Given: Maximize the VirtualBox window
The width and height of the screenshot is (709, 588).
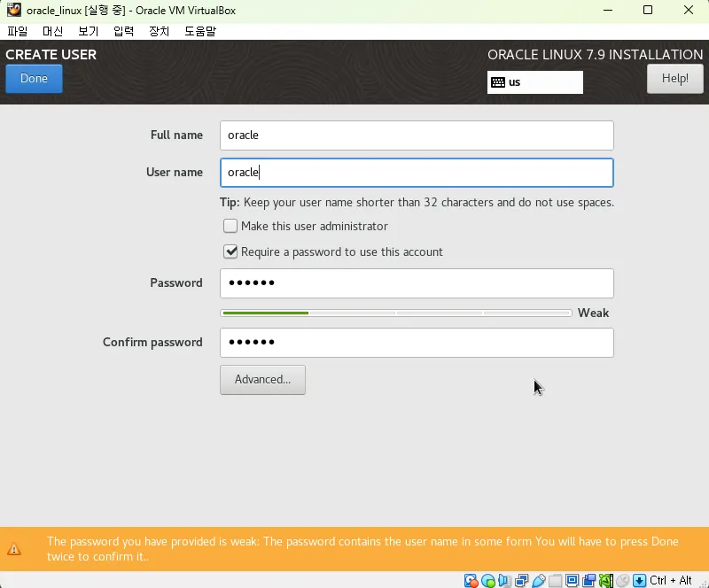Looking at the screenshot, I should click(x=648, y=10).
